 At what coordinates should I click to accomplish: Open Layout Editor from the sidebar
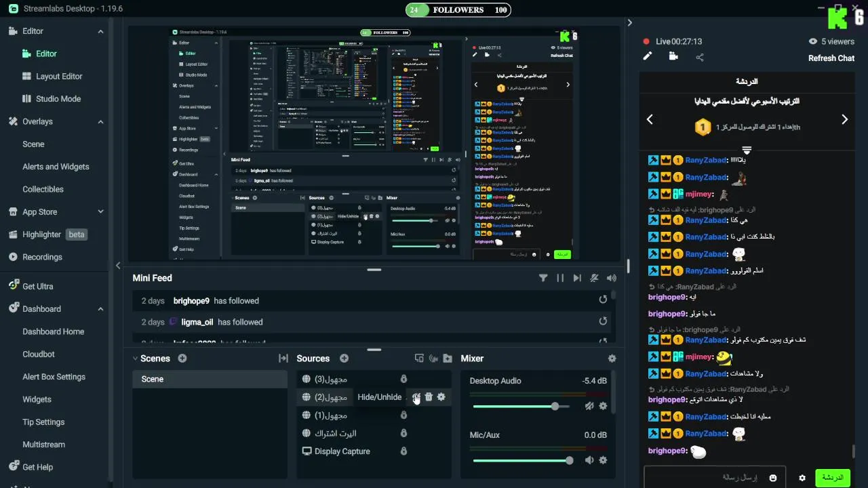[x=52, y=77]
